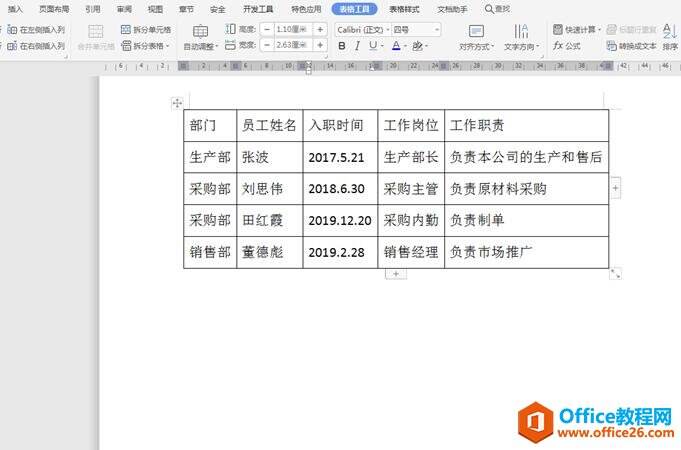The height and width of the screenshot is (450, 681).
Task: Switch to the Security (安全) tab
Action: (218, 9)
